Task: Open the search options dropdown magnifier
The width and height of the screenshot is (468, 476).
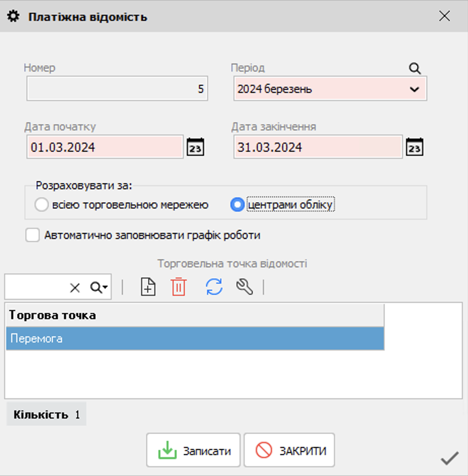Action: [x=98, y=288]
